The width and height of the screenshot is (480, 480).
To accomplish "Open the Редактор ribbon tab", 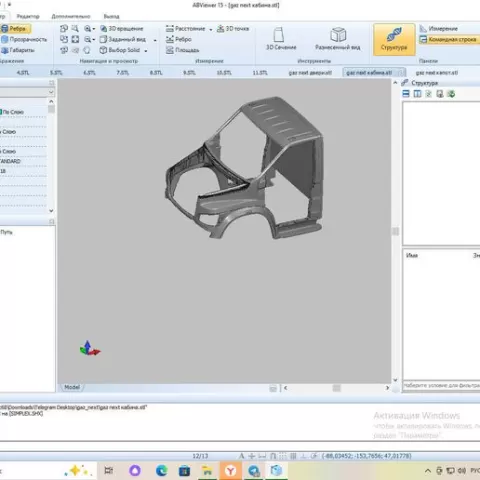I will click(28, 16).
